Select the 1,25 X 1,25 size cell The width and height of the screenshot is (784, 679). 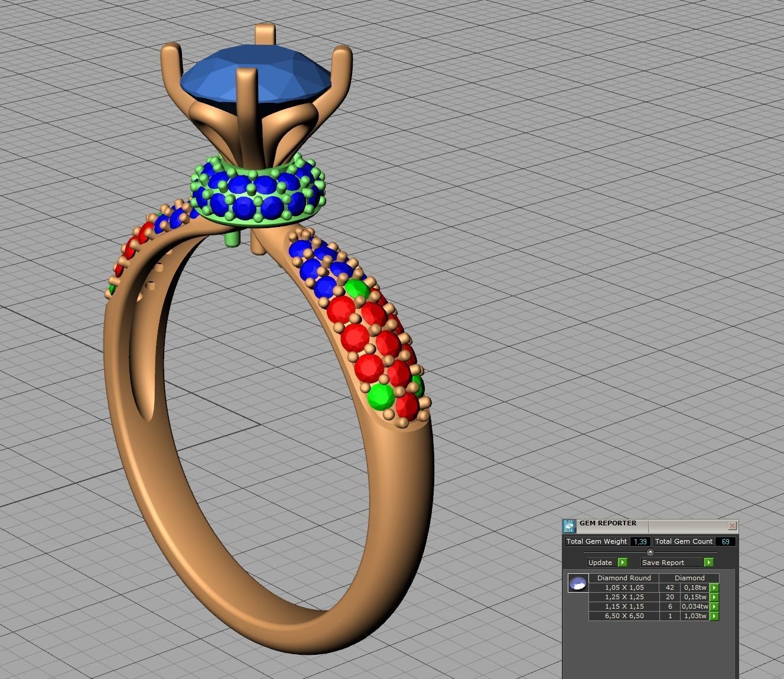624,597
